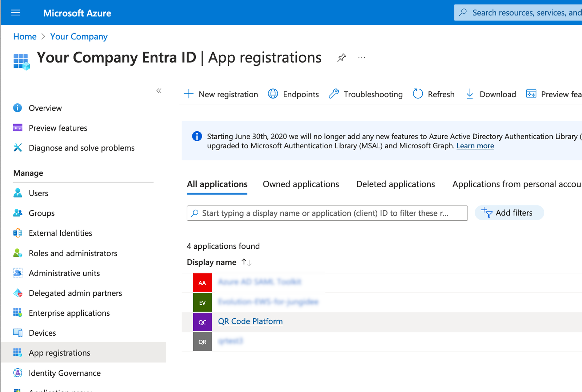Image resolution: width=582 pixels, height=392 pixels.
Task: Click the Preview features toolbar icon
Action: click(x=531, y=94)
